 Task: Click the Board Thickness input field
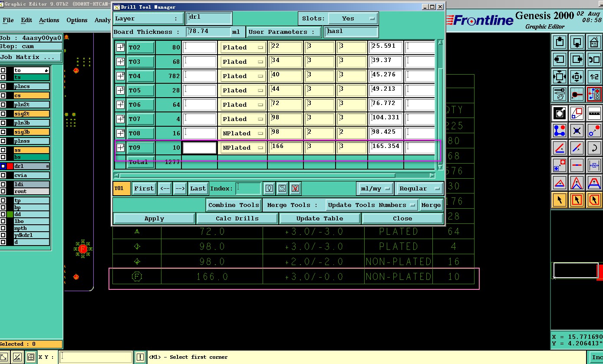click(x=208, y=32)
